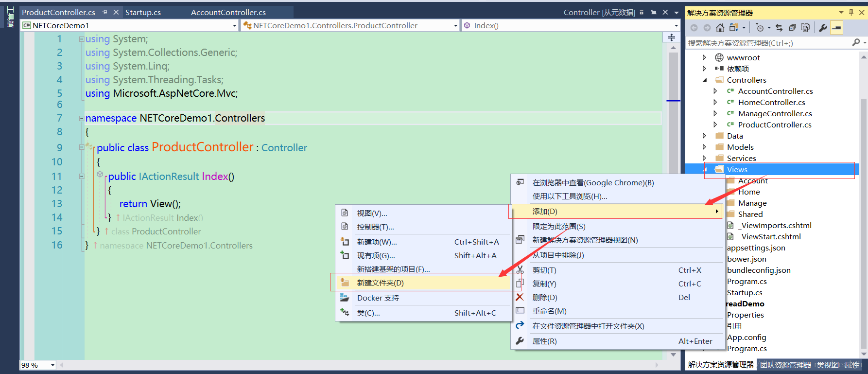Open Solution Explorer window options dropdown arrow

pyautogui.click(x=841, y=12)
